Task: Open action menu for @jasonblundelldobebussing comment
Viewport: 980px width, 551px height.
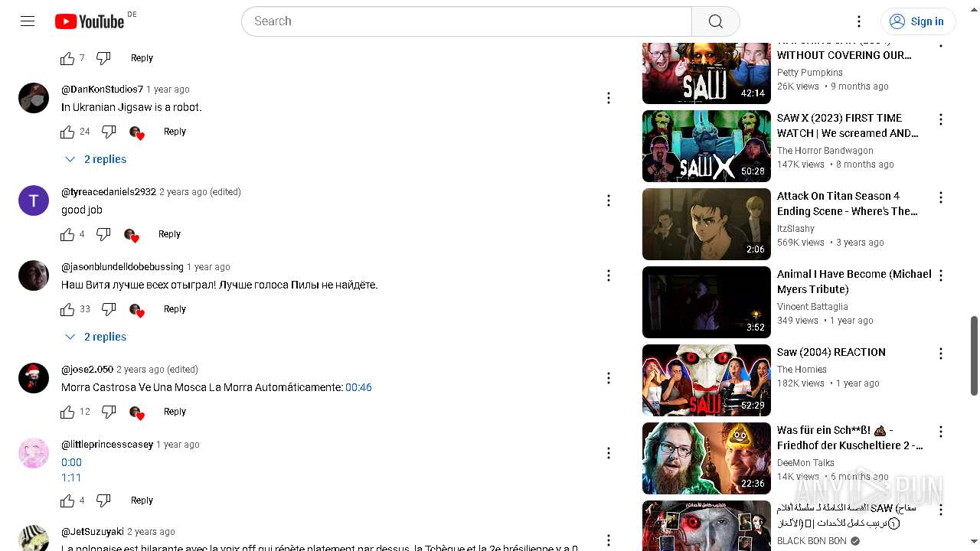Action: point(609,275)
